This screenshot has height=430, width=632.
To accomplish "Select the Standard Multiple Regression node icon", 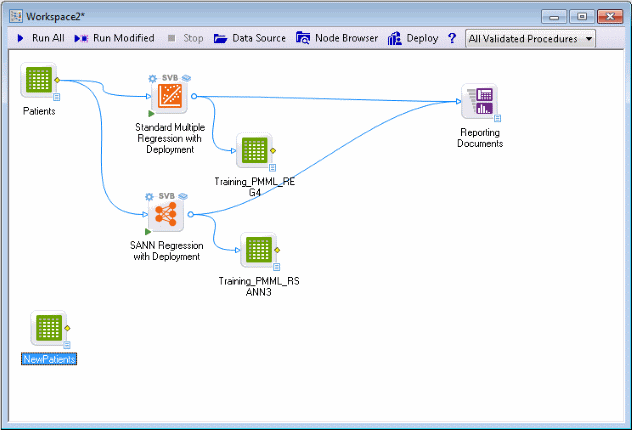I will [170, 96].
